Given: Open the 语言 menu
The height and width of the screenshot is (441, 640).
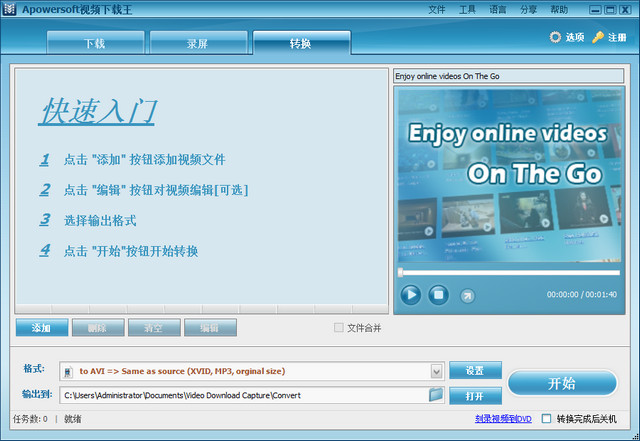Looking at the screenshot, I should pyautogui.click(x=498, y=10).
